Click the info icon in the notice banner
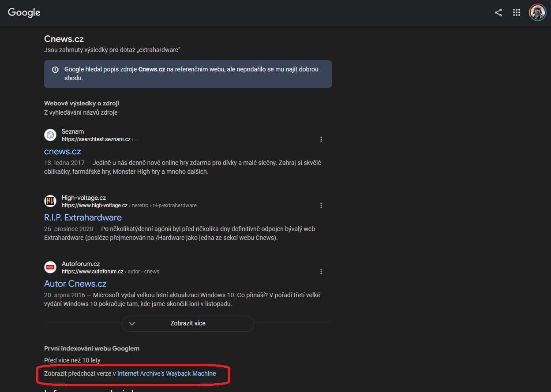The width and height of the screenshot is (551, 392). tap(55, 69)
